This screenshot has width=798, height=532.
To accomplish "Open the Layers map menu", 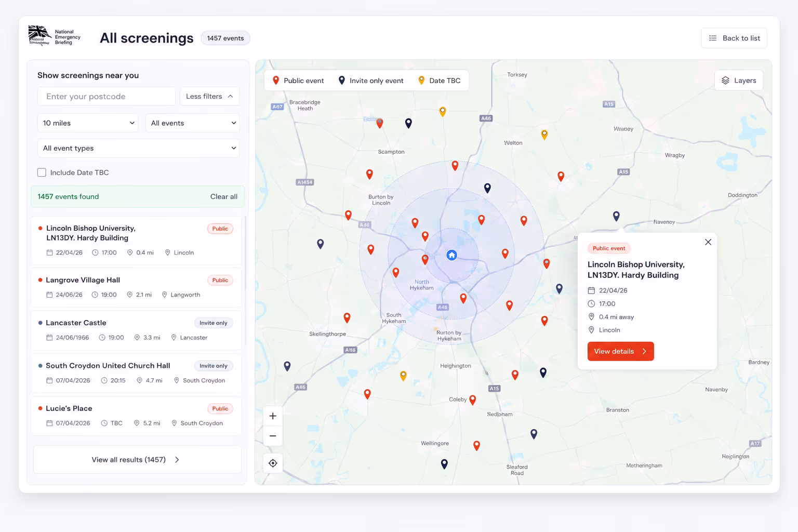I will [x=739, y=81].
